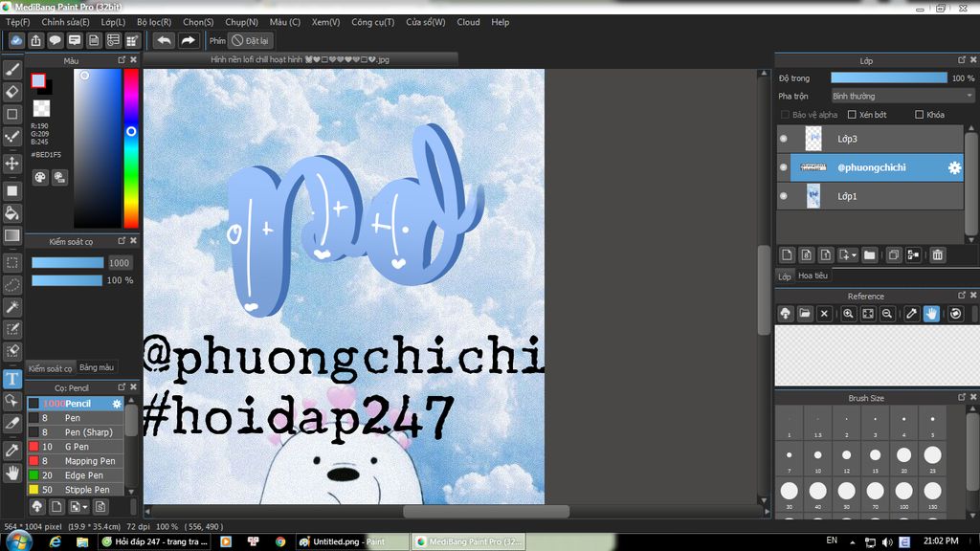Delete layer using the trash icon
This screenshot has width=980, height=551.
938,254
